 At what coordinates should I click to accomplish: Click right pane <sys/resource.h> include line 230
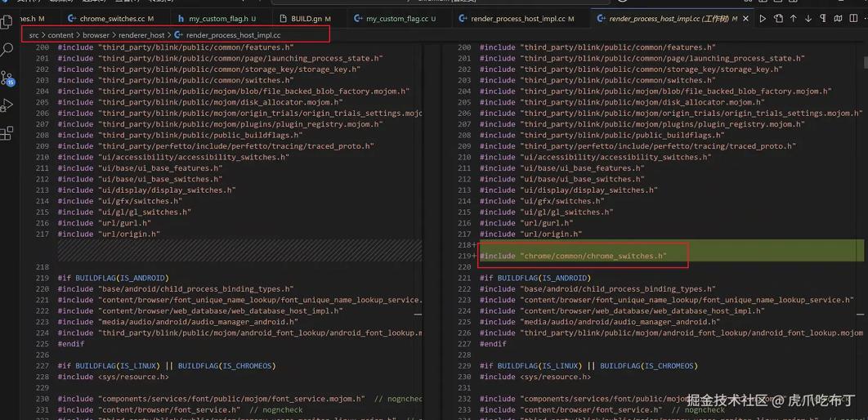coord(535,377)
